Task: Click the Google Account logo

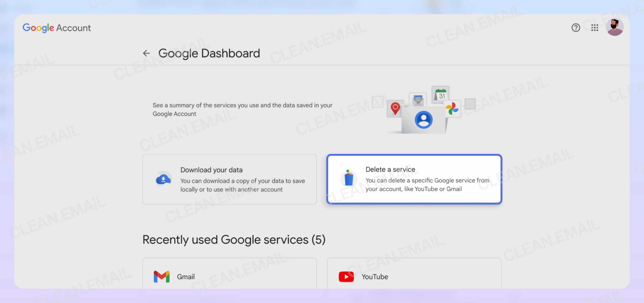Action: pyautogui.click(x=57, y=27)
